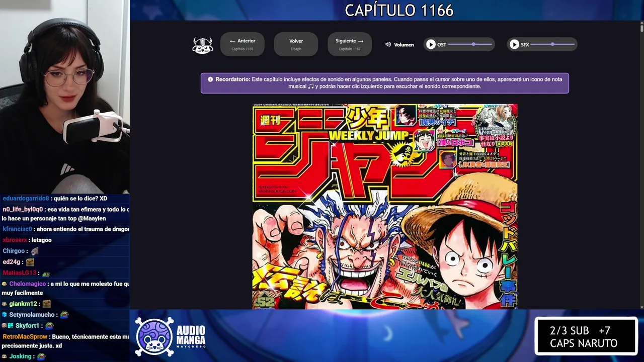Click the emote in Setymolamucho's message
Viewport: 644px width, 362px height.
[64, 315]
